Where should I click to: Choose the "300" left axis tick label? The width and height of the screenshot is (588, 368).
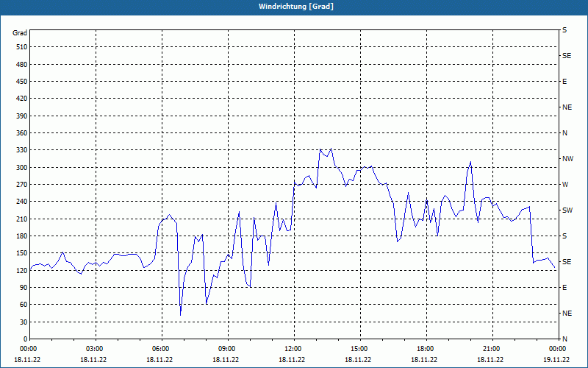tap(22, 168)
